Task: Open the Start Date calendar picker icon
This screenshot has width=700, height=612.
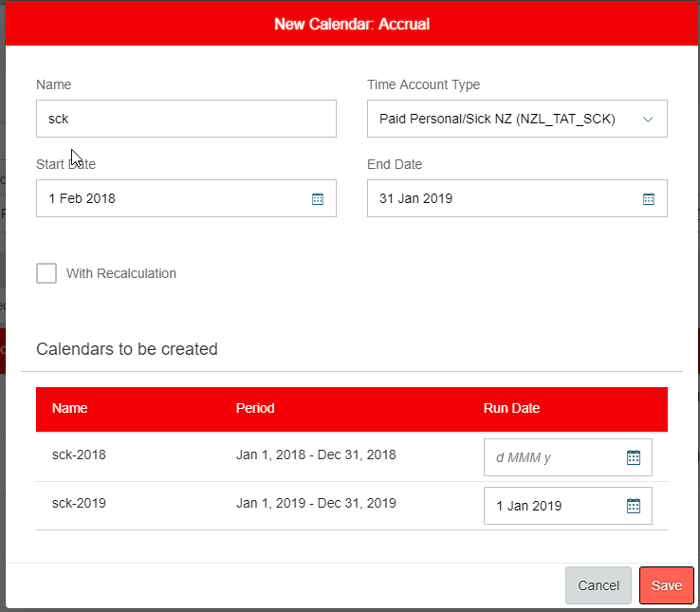Action: [318, 199]
